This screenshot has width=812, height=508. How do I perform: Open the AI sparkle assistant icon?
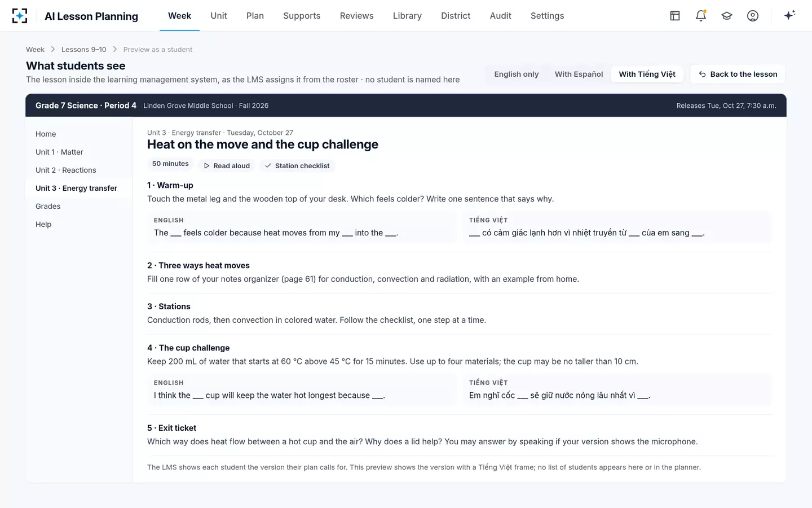(x=789, y=15)
